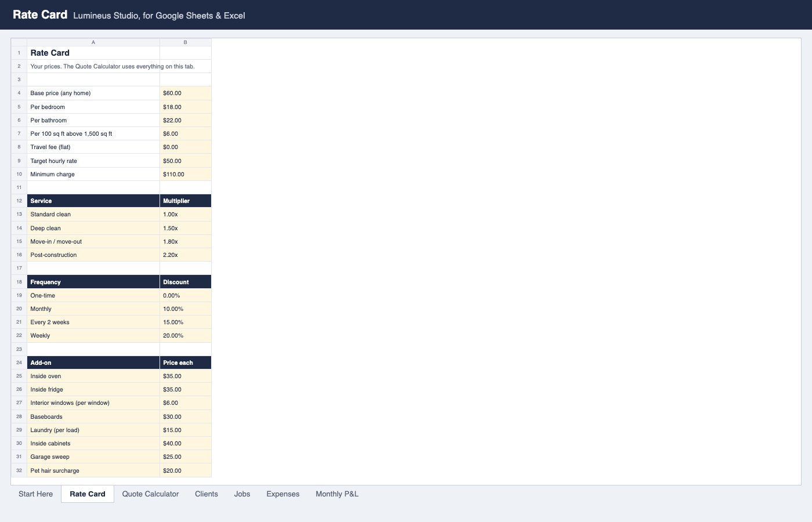Click the Pet hair surcharge price $20.00
This screenshot has height=522, width=812.
186,470
